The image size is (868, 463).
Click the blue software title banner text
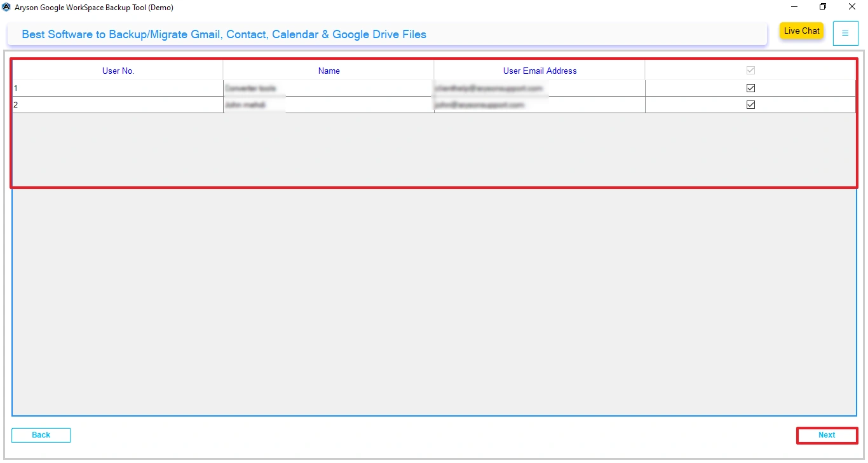pos(224,34)
